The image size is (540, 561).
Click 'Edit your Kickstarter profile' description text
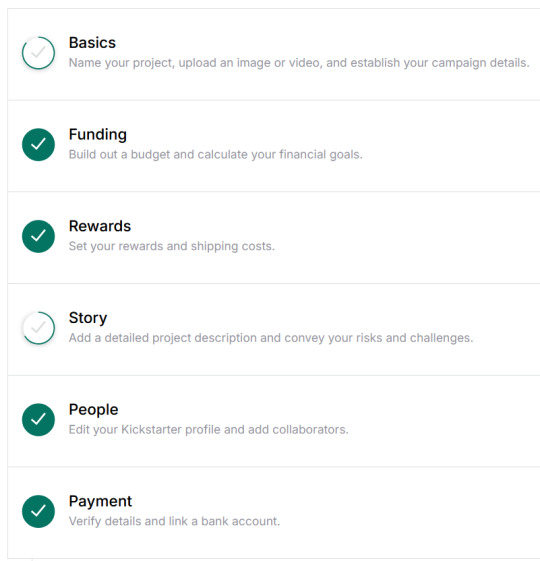coord(209,429)
